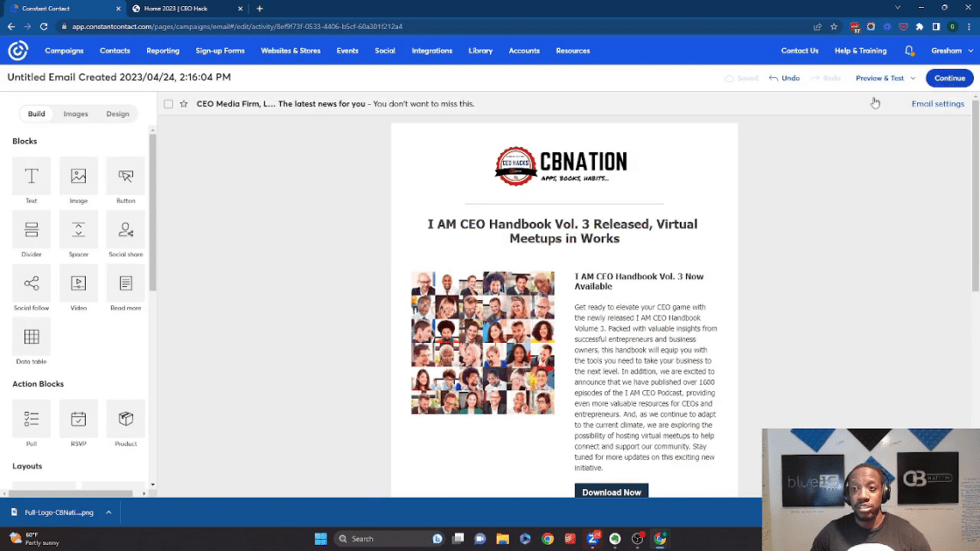This screenshot has width=980, height=551.
Task: Collapse the Full-Logo-CBNati download chevron
Action: pos(108,511)
